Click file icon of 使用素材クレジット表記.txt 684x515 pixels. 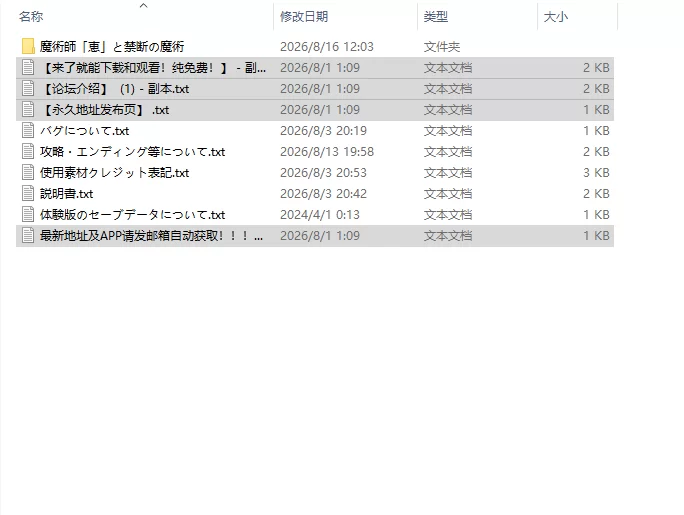click(x=28, y=172)
